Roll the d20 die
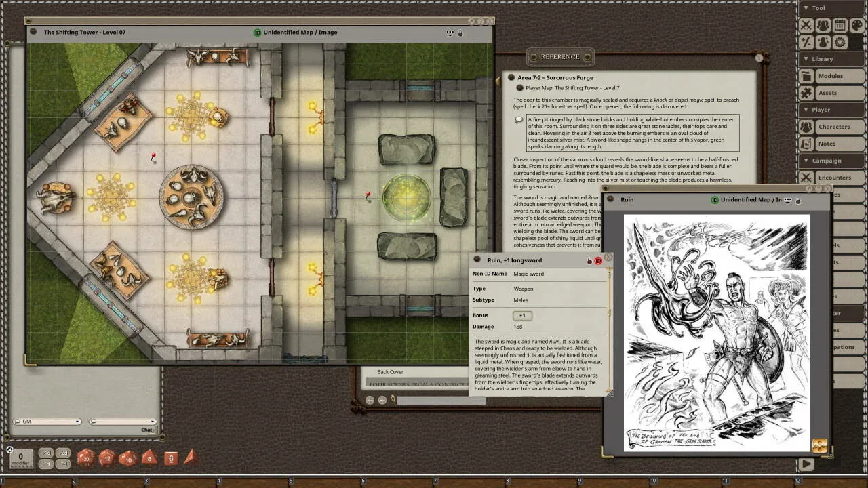The height and width of the screenshot is (488, 868). coord(85,458)
